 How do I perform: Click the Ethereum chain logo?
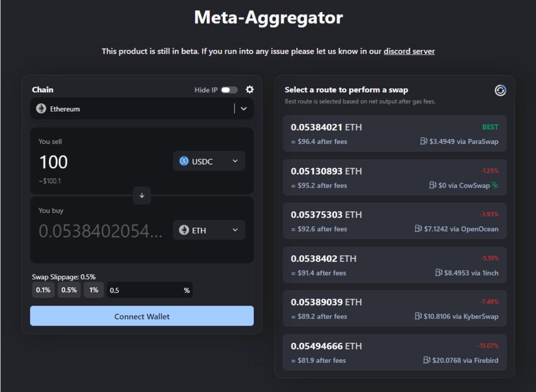(x=40, y=108)
